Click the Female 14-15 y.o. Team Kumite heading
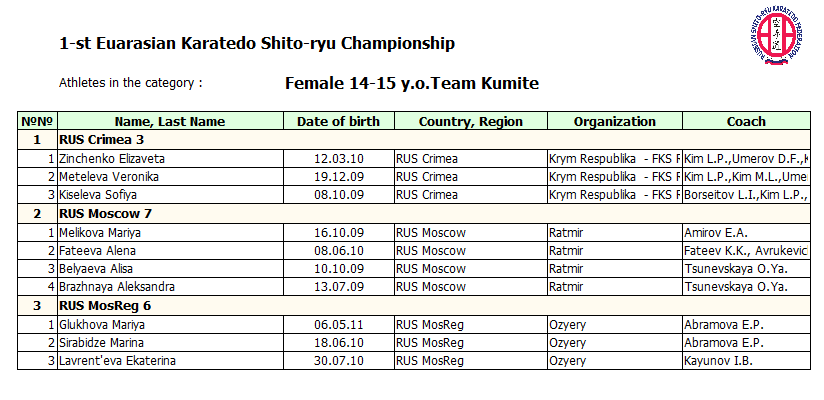Viewport: 824px width, 400px height. (412, 84)
